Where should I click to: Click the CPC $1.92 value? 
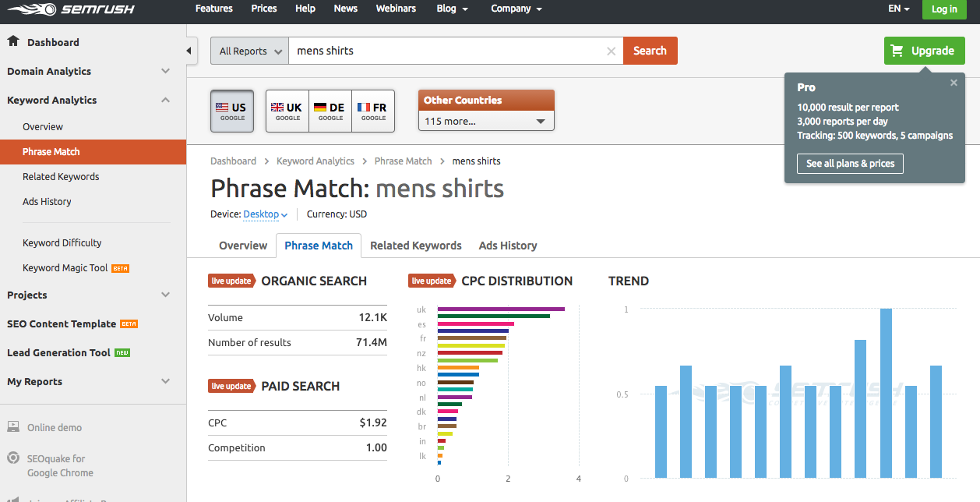[x=373, y=423]
